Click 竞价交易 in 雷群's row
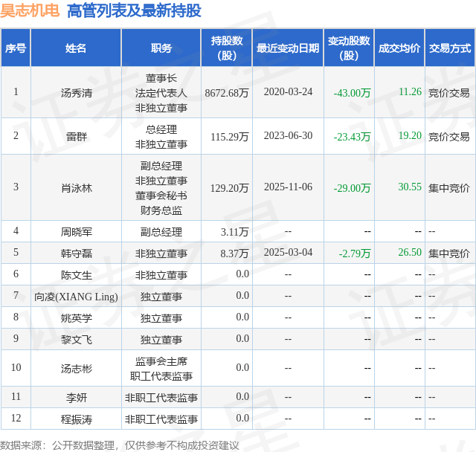476x452 pixels. click(449, 137)
